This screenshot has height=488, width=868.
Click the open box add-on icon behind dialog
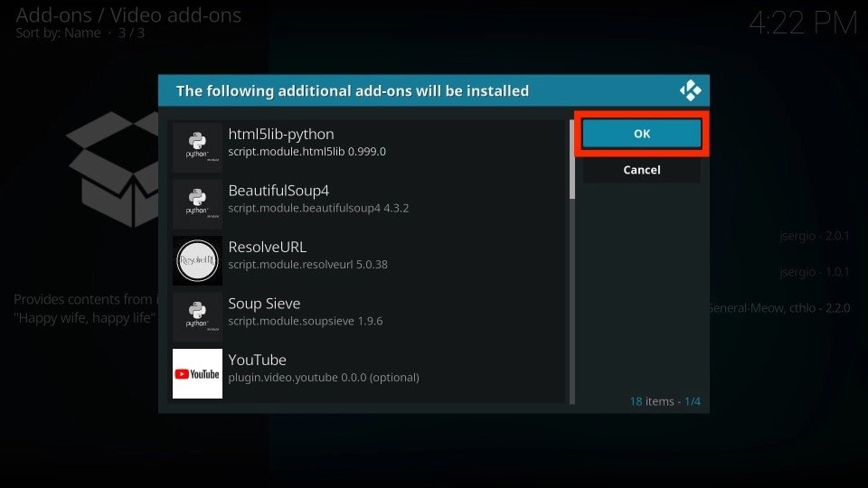(x=113, y=169)
